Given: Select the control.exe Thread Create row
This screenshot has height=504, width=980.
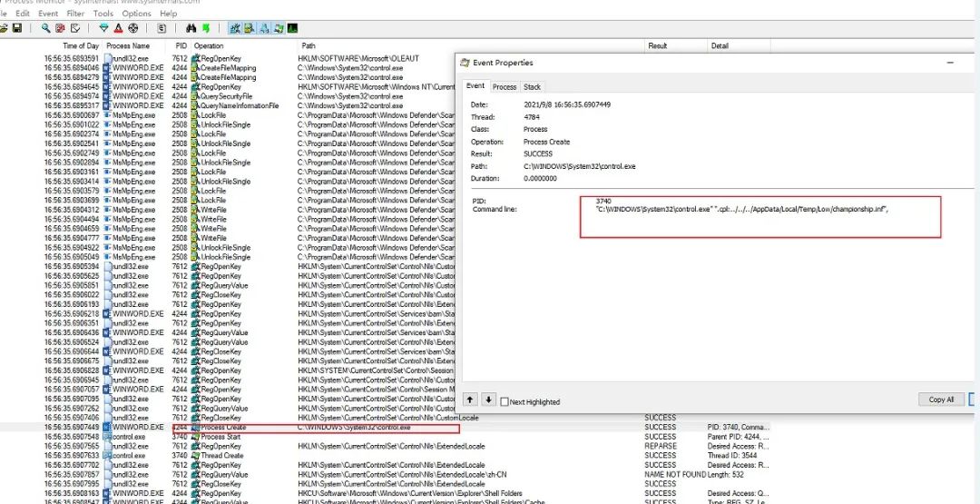Looking at the screenshot, I should 385,455.
